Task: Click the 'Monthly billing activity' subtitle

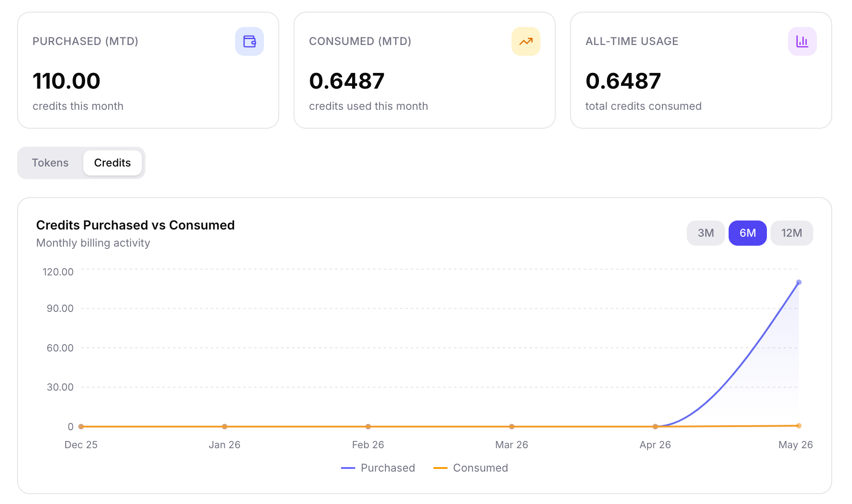Action: 93,243
